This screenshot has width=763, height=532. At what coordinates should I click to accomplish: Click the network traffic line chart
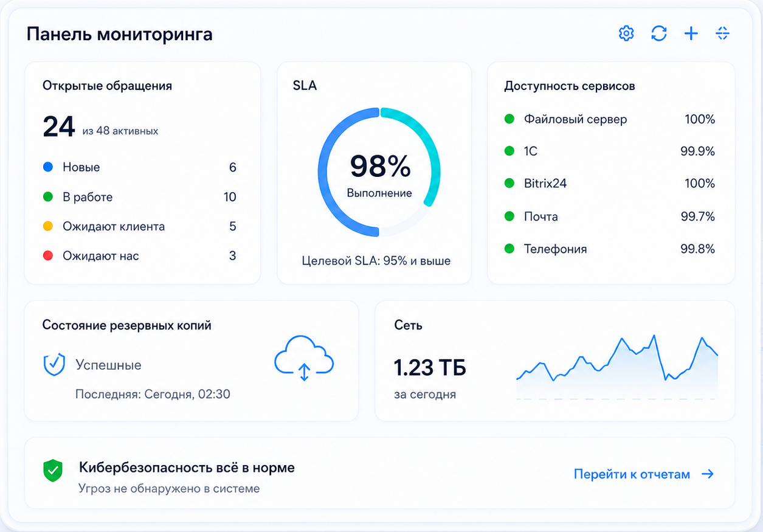617,367
